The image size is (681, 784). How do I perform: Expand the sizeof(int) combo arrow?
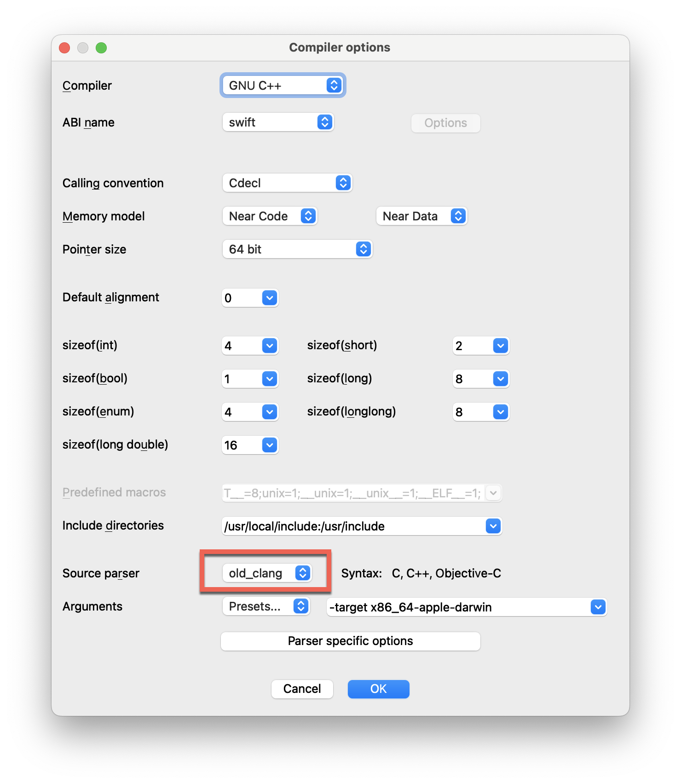tap(270, 346)
